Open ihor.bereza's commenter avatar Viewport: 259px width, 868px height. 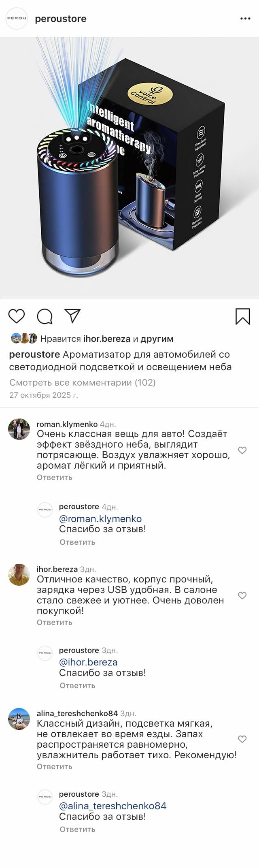[x=19, y=574]
